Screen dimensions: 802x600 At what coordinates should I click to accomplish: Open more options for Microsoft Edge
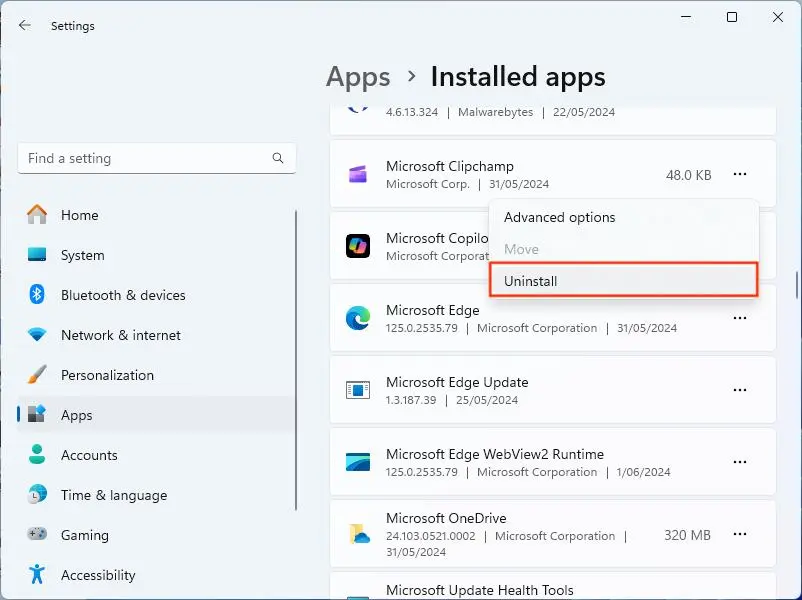coord(740,318)
